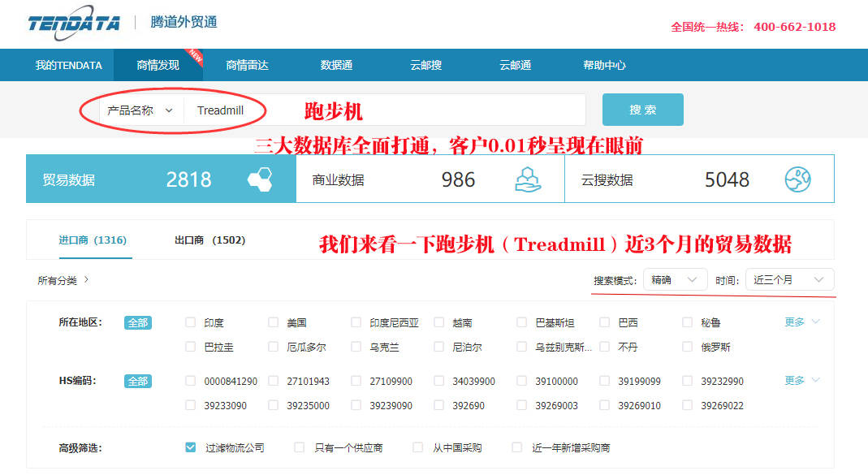Expand 更多 in the region row
The width and height of the screenshot is (868, 475).
(x=802, y=322)
